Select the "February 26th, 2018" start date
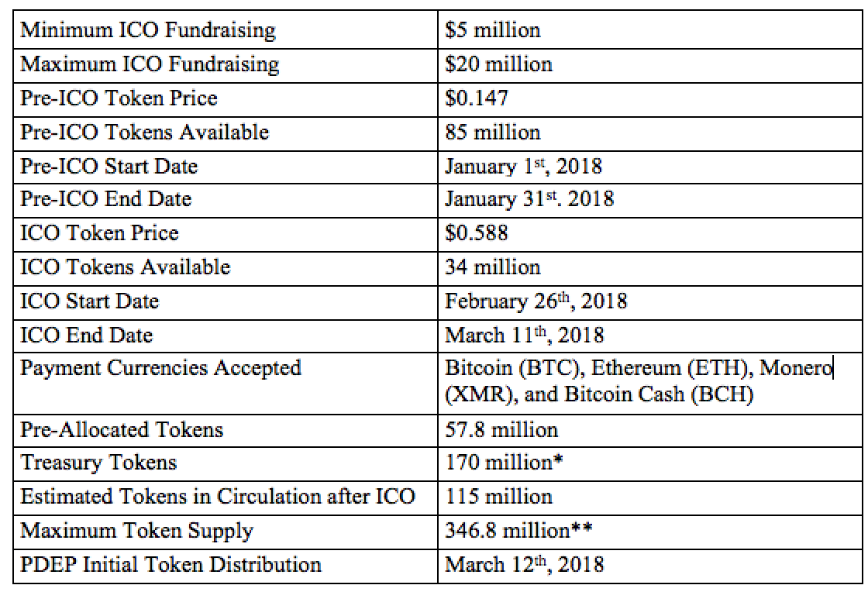This screenshot has width=868, height=592. pyautogui.click(x=536, y=301)
